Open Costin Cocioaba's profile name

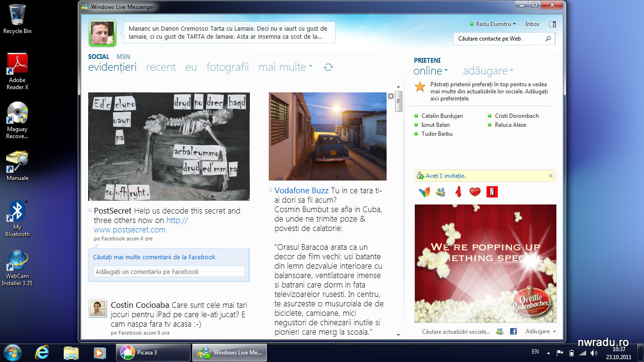pyautogui.click(x=140, y=305)
